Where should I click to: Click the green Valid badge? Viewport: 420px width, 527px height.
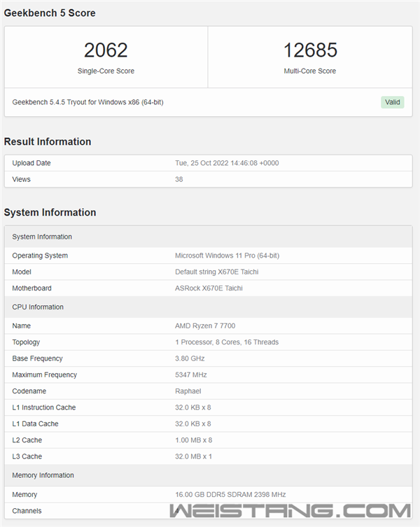click(x=393, y=102)
